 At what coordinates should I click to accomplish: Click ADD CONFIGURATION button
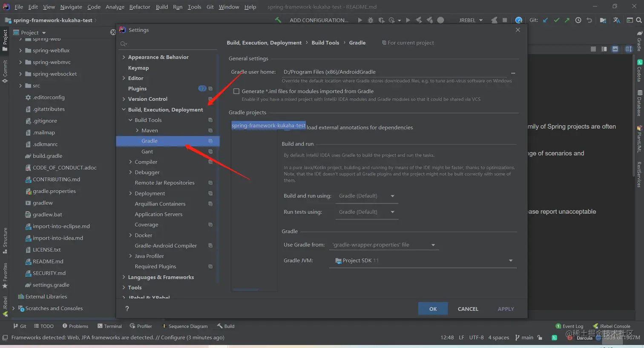click(x=319, y=20)
